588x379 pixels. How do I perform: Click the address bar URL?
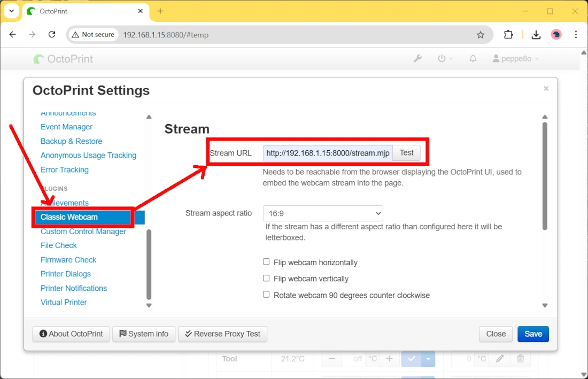point(166,35)
